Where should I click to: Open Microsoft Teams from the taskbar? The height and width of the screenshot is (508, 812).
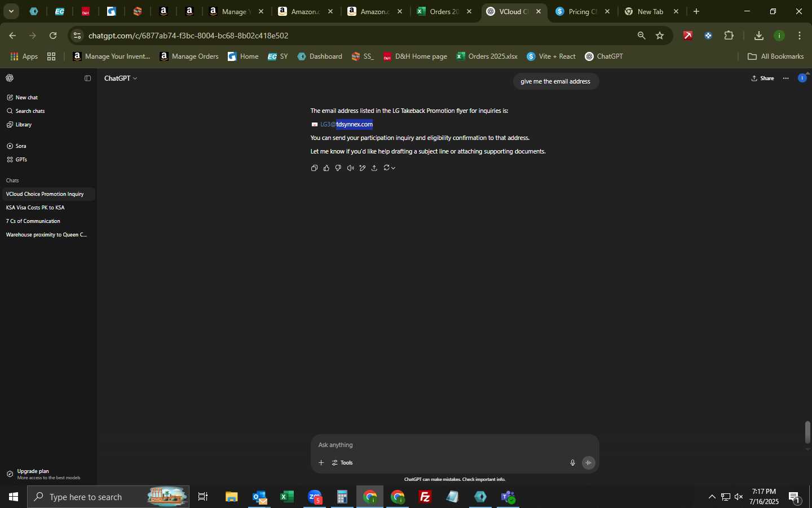(x=508, y=497)
